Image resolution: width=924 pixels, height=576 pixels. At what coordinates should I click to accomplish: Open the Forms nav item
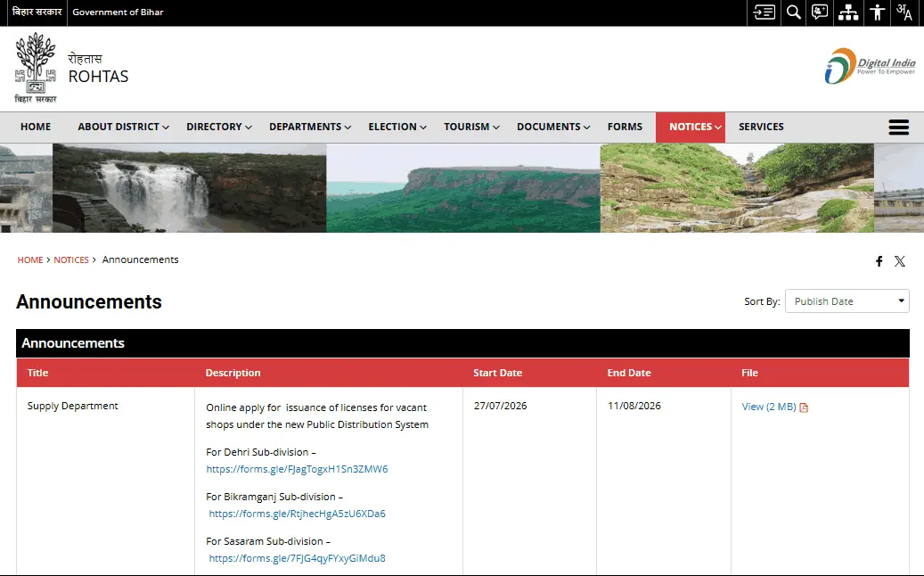coord(625,127)
